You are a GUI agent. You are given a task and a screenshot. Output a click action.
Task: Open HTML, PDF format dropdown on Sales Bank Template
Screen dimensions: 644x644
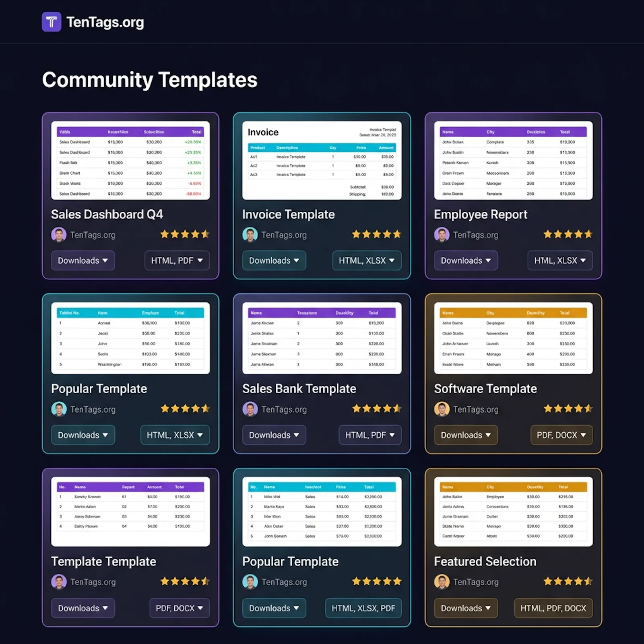point(370,435)
